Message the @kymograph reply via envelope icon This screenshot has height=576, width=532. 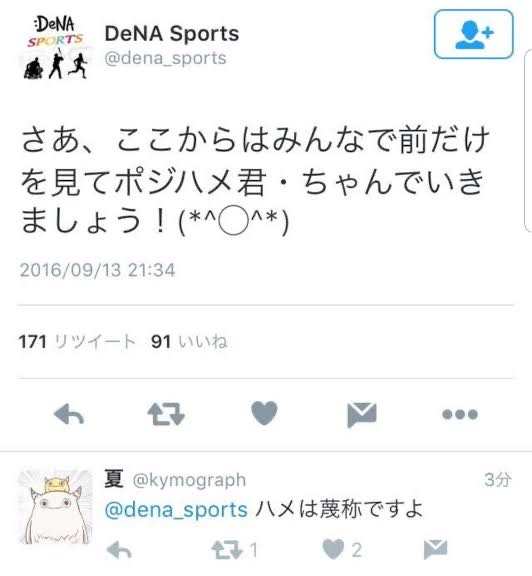[x=435, y=550]
